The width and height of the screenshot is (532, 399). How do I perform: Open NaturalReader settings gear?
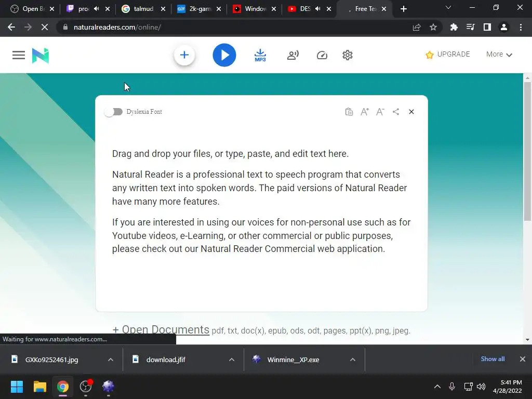(x=348, y=55)
